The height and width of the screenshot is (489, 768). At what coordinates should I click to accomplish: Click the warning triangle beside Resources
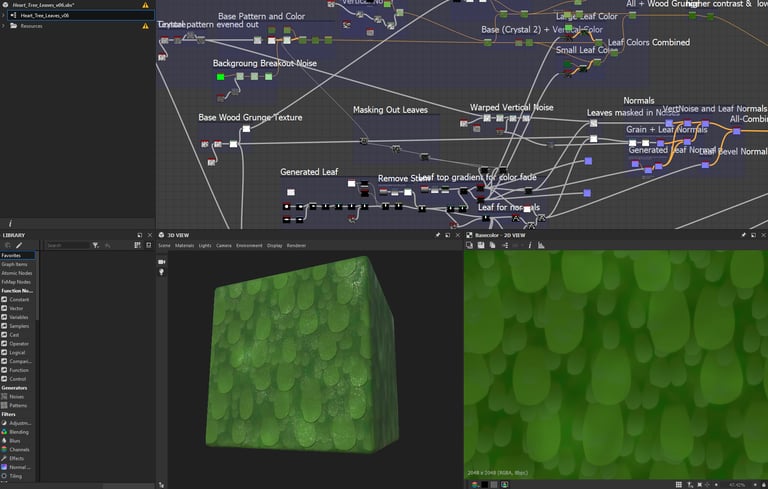tap(145, 26)
